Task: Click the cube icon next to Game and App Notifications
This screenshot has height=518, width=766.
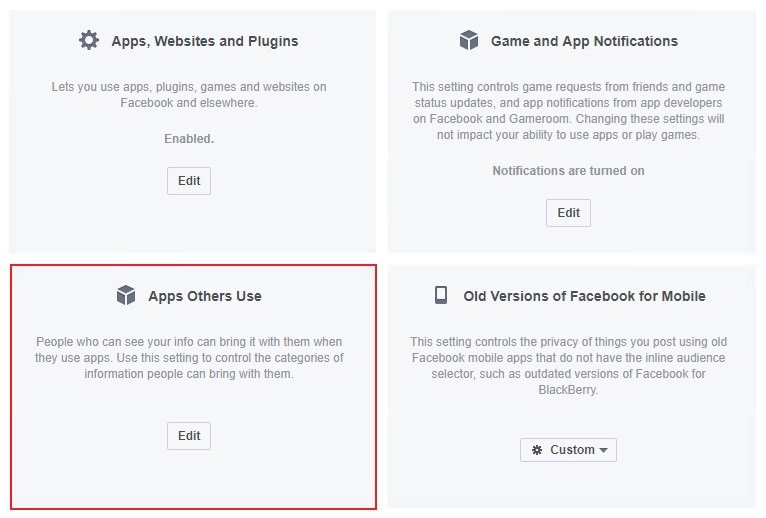Action: click(x=469, y=40)
